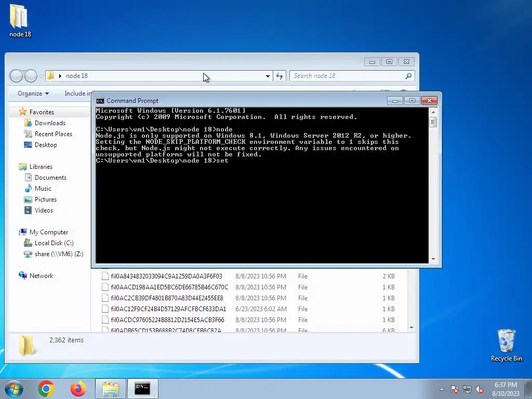Minimize the Command Prompt window
532x399 pixels.
coord(395,101)
